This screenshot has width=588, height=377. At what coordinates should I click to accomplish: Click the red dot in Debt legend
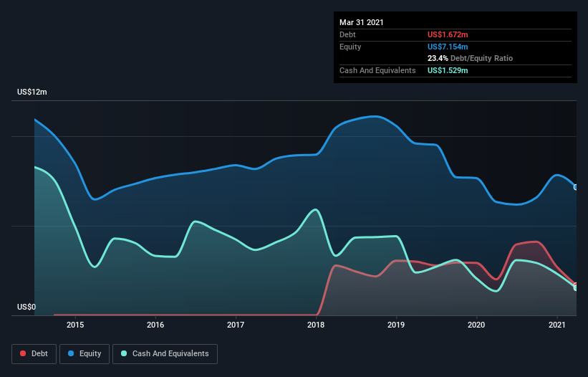point(24,354)
